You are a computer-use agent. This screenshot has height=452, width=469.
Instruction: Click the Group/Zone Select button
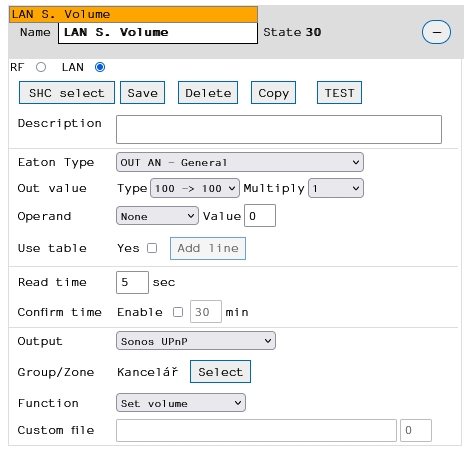(x=220, y=371)
